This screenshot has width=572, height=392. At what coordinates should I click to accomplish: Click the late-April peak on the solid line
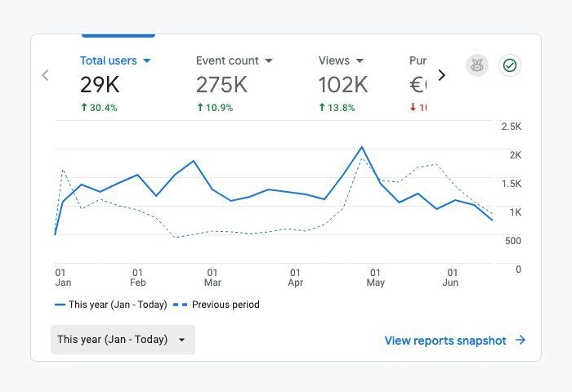[362, 147]
